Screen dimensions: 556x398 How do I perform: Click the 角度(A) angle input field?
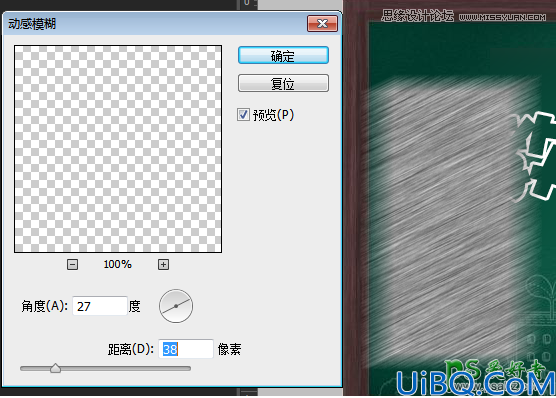(100, 306)
